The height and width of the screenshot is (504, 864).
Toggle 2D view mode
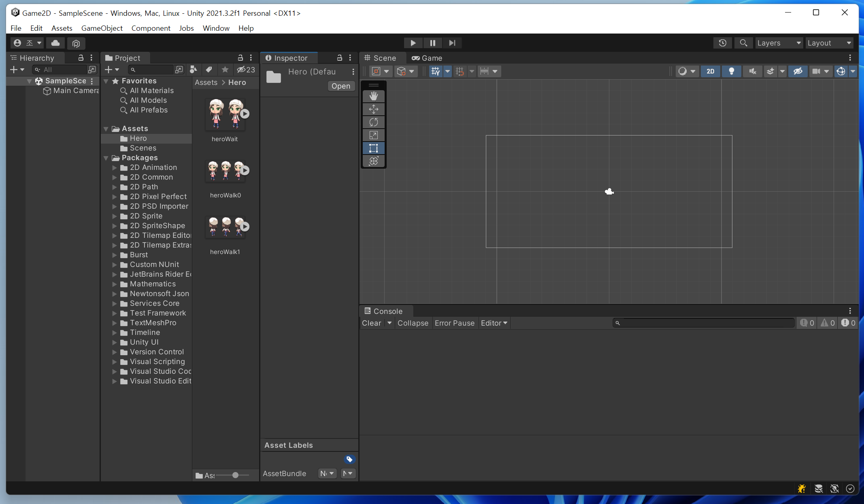click(710, 71)
